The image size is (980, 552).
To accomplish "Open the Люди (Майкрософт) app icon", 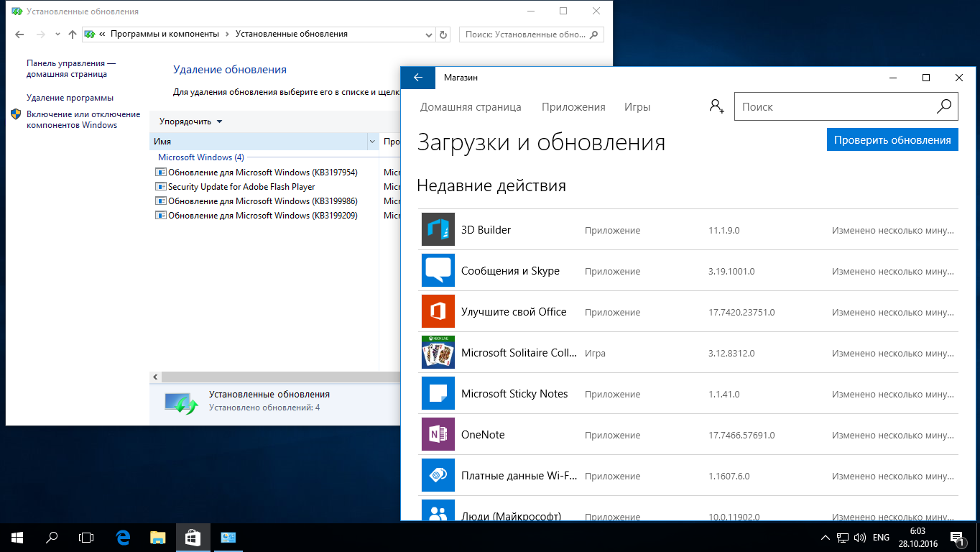I will click(438, 510).
